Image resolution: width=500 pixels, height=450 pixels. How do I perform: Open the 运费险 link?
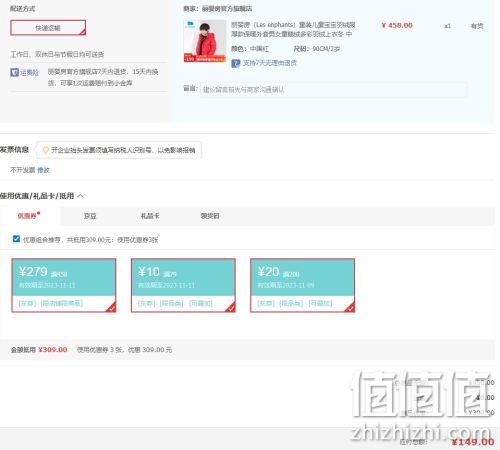[x=29, y=72]
